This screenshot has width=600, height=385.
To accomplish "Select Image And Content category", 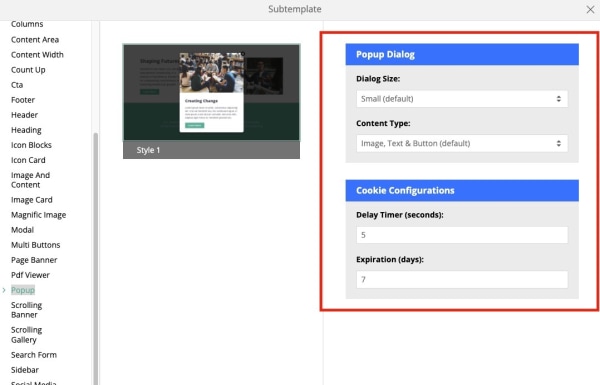I will pos(30,180).
